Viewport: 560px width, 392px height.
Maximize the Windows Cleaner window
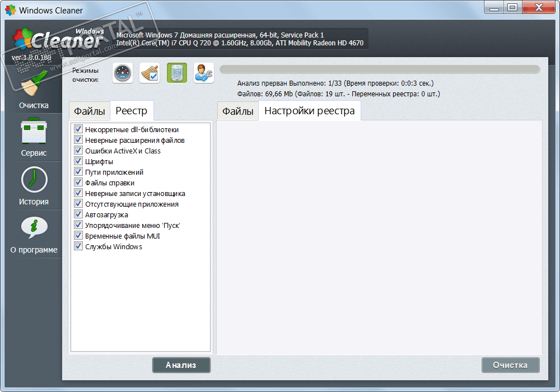pos(512,7)
